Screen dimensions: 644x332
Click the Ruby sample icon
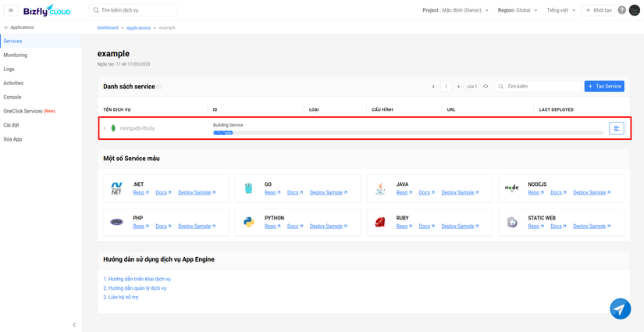(380, 222)
